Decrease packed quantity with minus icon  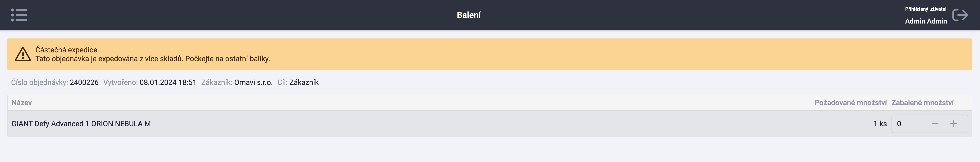point(935,124)
